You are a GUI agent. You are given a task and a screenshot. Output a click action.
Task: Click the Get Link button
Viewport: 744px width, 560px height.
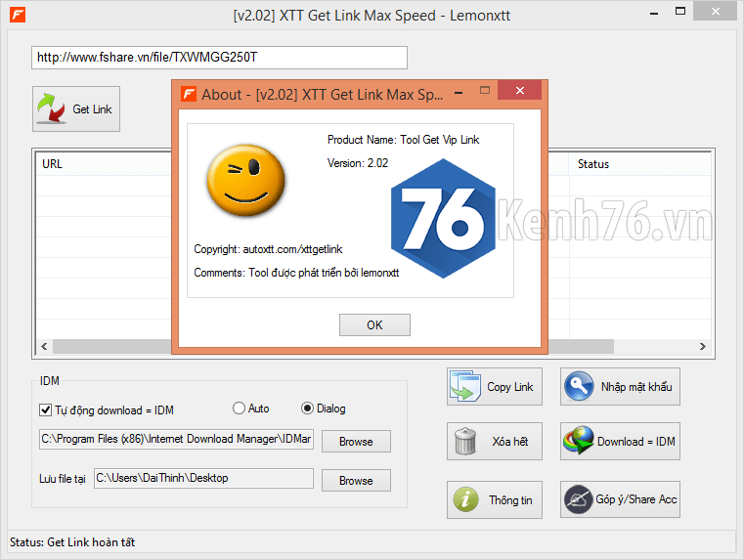coord(76,109)
